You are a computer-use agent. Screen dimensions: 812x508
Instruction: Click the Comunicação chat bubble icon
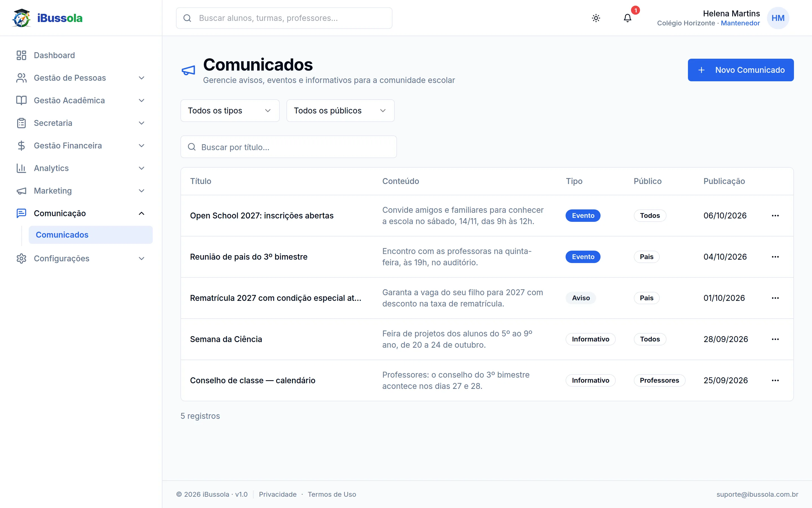coord(21,213)
